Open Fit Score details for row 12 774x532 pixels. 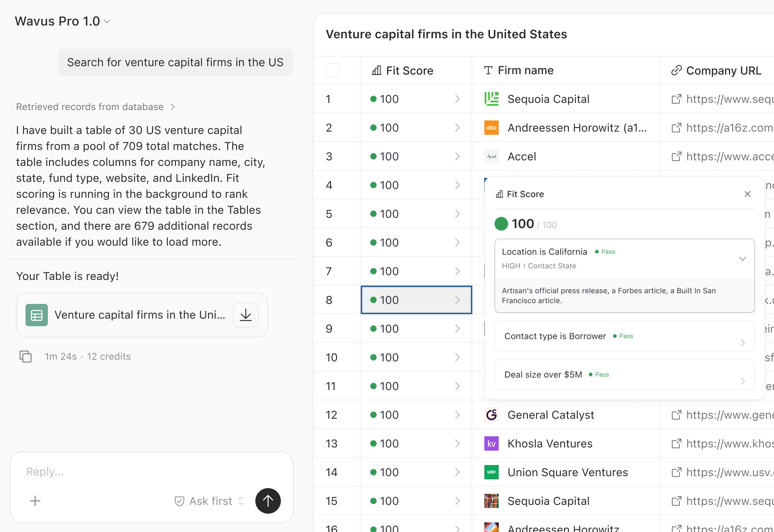pyautogui.click(x=458, y=415)
